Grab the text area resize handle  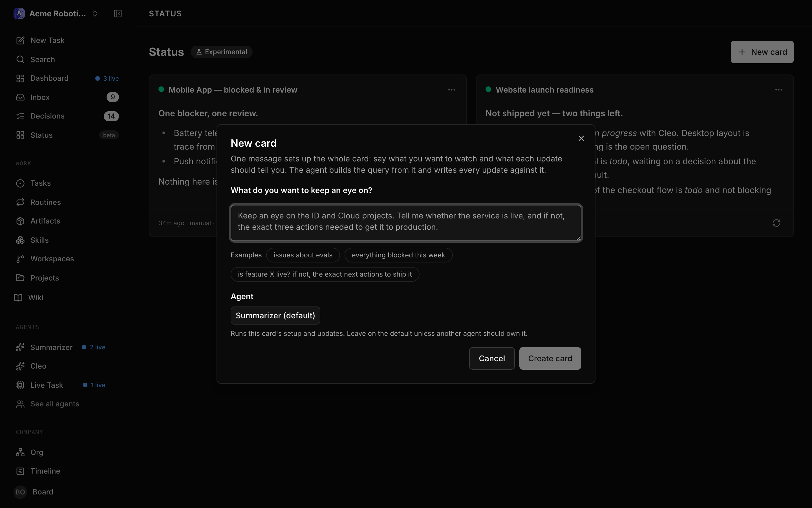[578, 238]
